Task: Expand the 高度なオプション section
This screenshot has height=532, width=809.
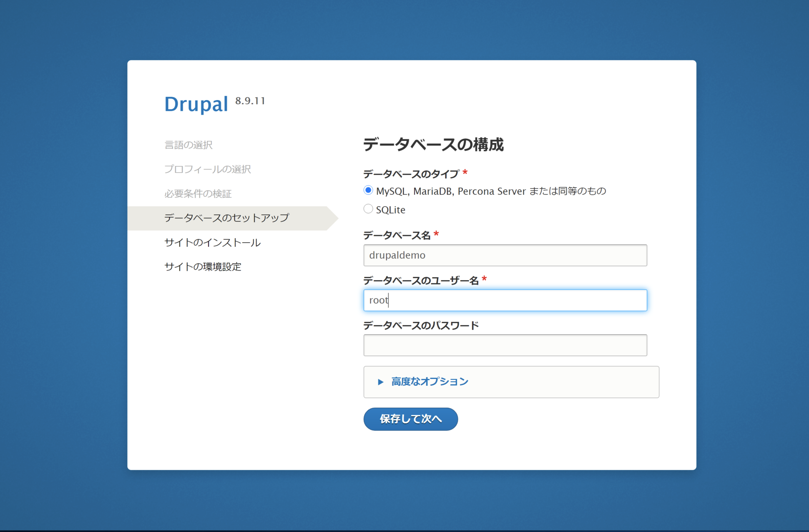Action: [x=430, y=381]
